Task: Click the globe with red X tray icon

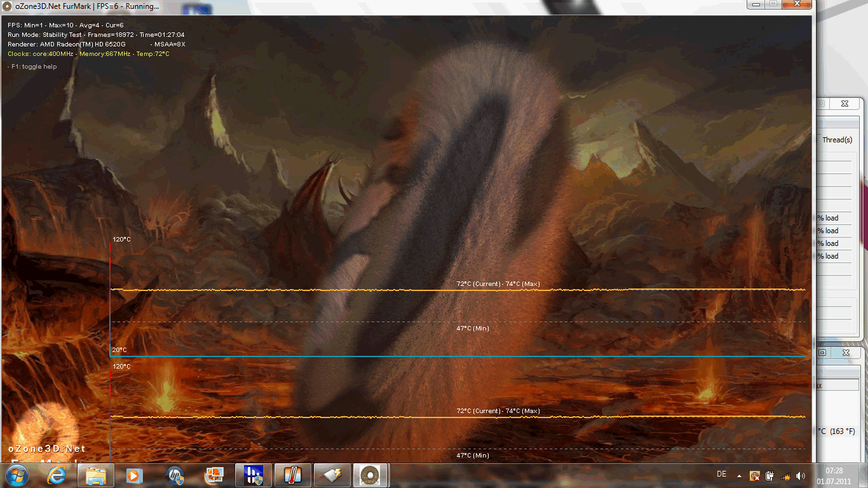Action: pos(755,475)
